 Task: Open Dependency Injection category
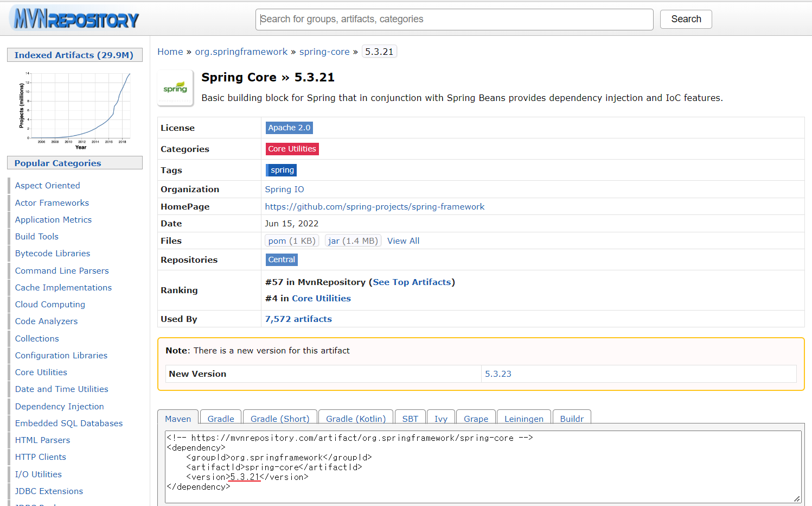click(x=60, y=407)
